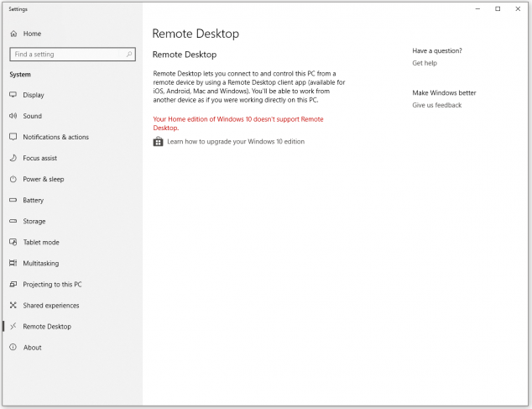This screenshot has width=532, height=409.
Task: Click the search magnifier icon
Action: click(x=129, y=55)
